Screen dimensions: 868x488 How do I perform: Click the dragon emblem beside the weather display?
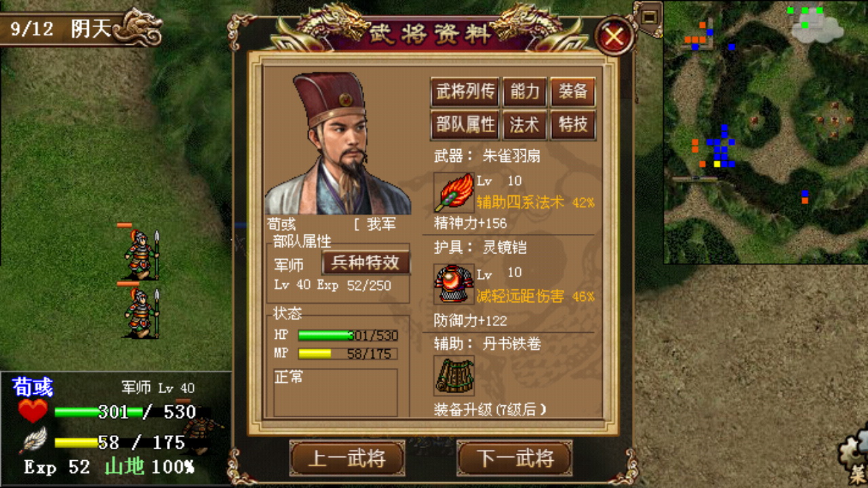tap(138, 27)
